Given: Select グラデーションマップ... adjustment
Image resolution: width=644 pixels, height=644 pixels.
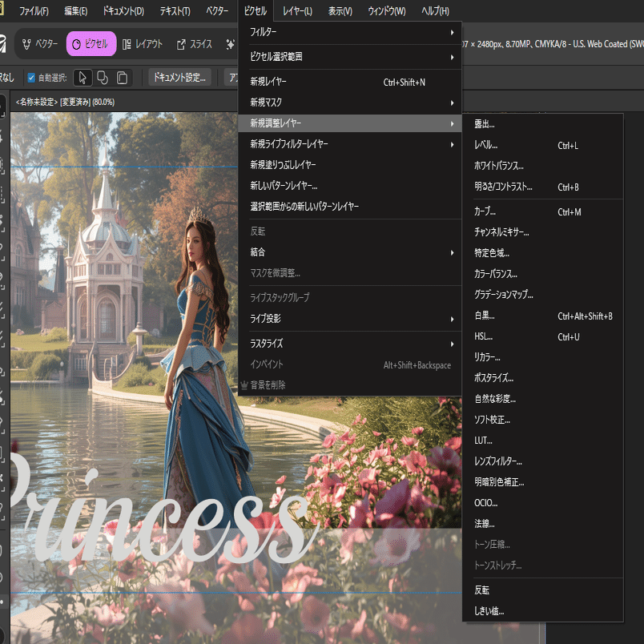Looking at the screenshot, I should (x=543, y=295).
